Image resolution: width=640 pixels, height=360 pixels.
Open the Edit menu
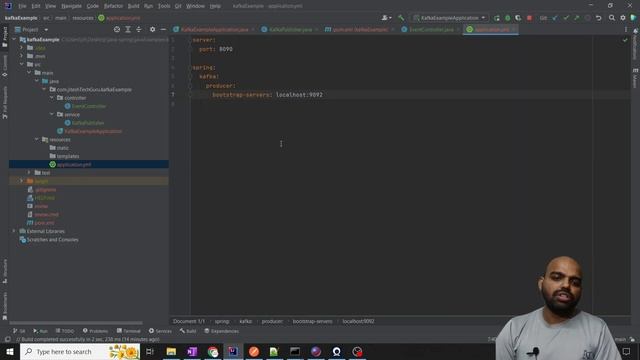click(x=36, y=6)
